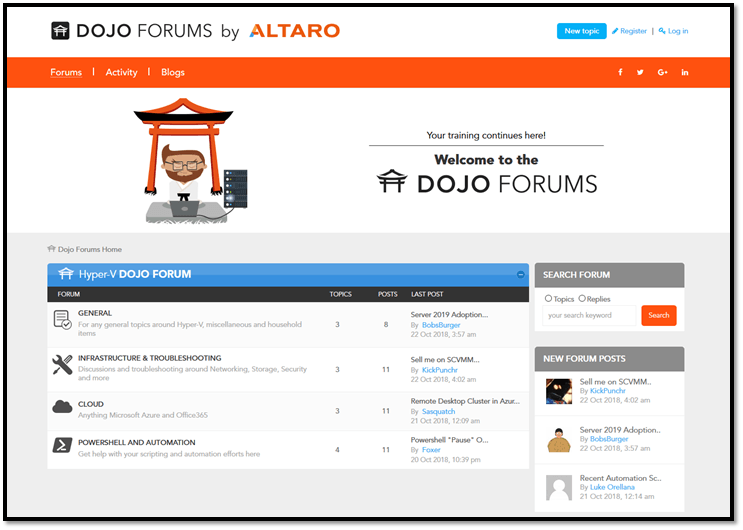Go to the Forums nav item
The width and height of the screenshot is (743, 530).
[x=66, y=72]
